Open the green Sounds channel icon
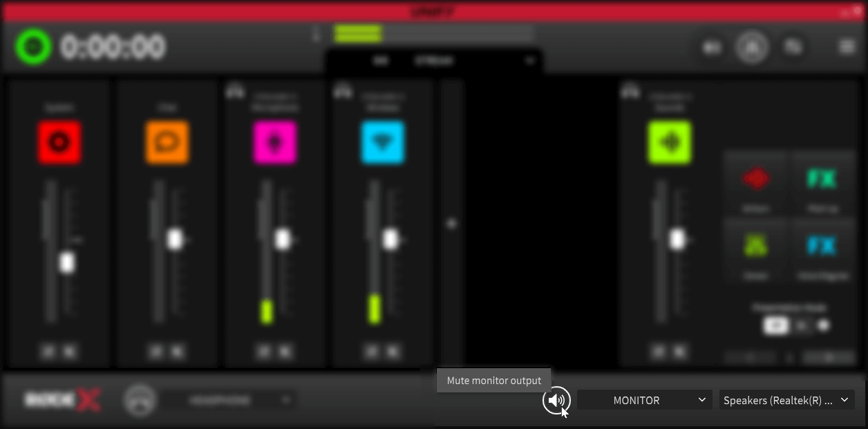The image size is (868, 429). (x=669, y=142)
